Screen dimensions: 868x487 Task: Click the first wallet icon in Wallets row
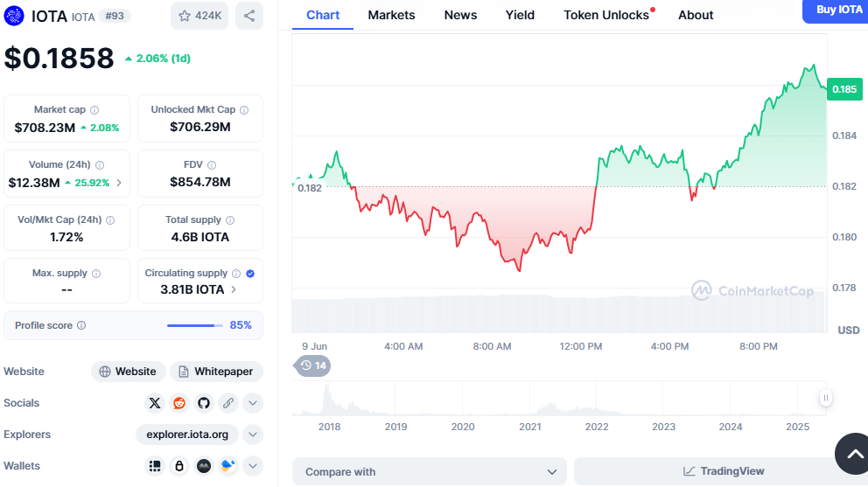point(155,466)
